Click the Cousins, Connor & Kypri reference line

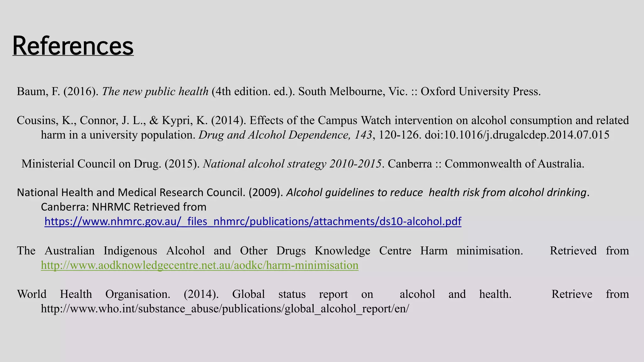(323, 120)
